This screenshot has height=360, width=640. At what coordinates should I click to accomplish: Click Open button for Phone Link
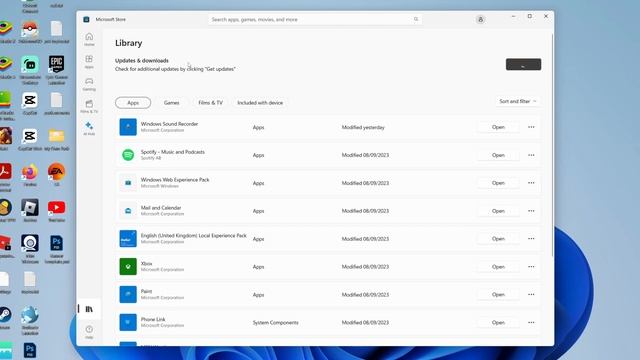click(x=498, y=322)
